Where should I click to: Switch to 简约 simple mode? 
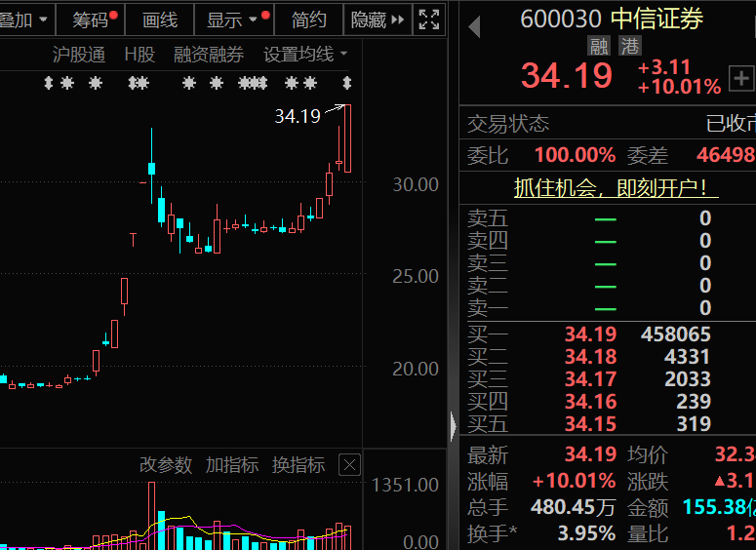(308, 20)
